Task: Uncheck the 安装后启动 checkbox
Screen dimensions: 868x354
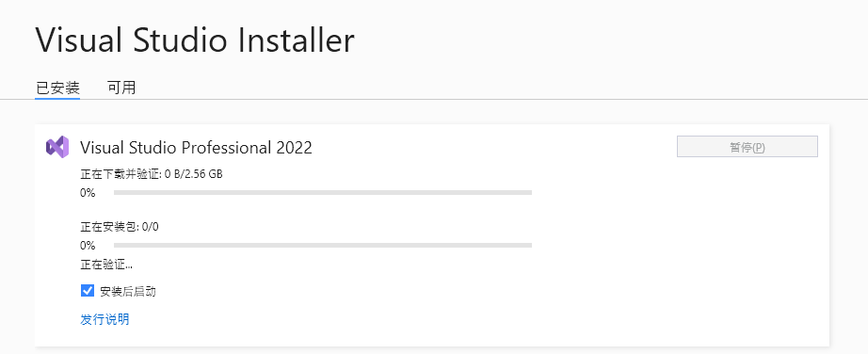Action: [x=88, y=291]
